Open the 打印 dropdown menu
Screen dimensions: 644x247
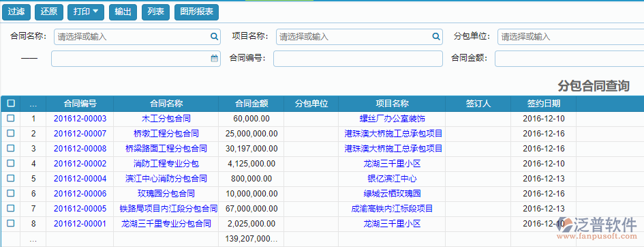(x=86, y=12)
